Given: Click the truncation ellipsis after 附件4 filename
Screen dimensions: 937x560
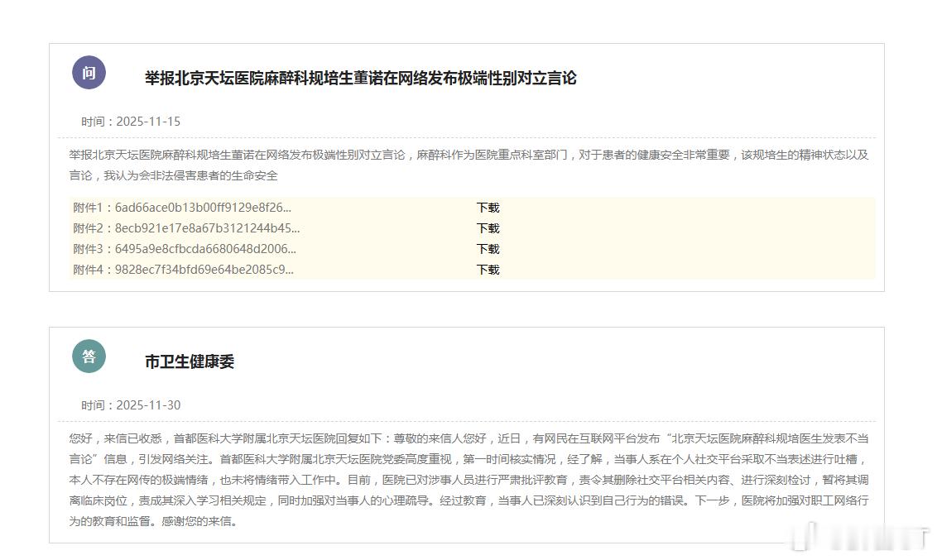Looking at the screenshot, I should [289, 270].
